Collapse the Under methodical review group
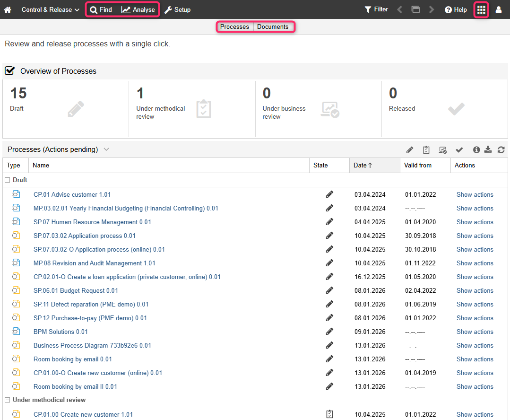 click(7, 400)
